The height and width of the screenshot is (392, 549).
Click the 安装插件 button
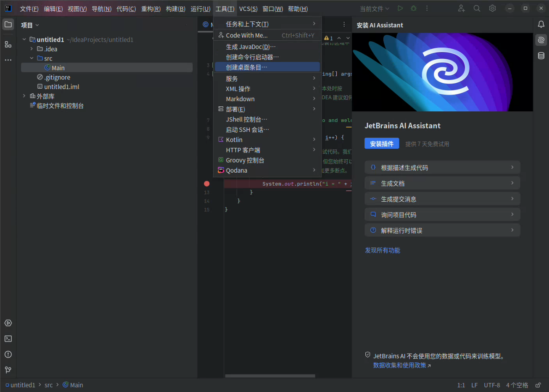pyautogui.click(x=382, y=144)
